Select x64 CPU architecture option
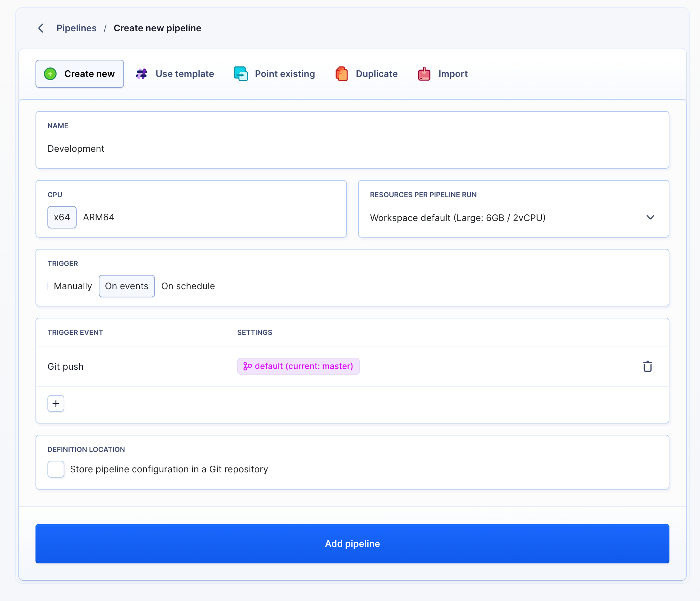This screenshot has height=601, width=700. click(61, 217)
